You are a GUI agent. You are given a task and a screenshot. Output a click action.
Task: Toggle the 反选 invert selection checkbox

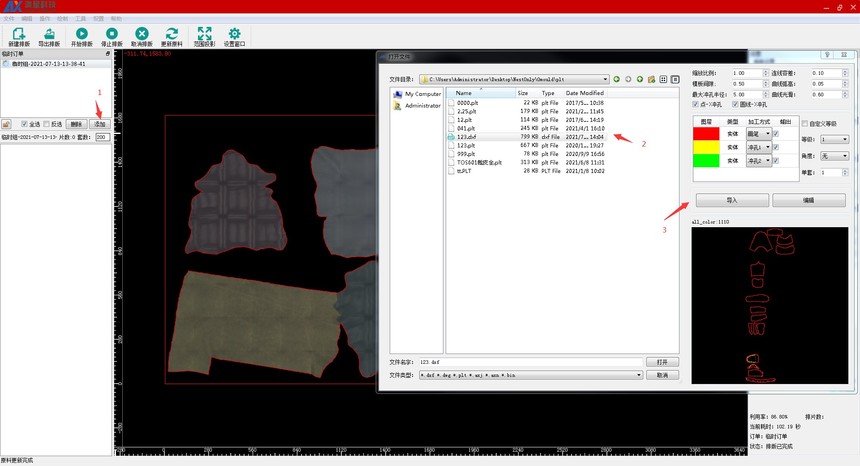pos(46,124)
